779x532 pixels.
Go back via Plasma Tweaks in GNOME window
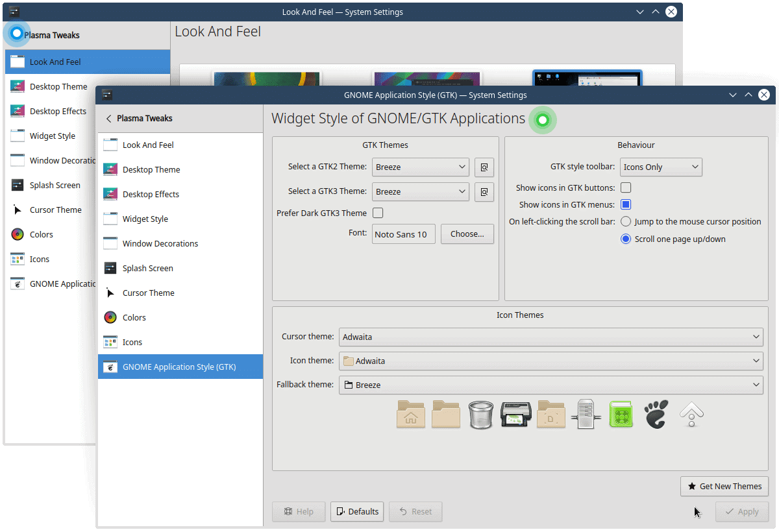click(x=139, y=119)
